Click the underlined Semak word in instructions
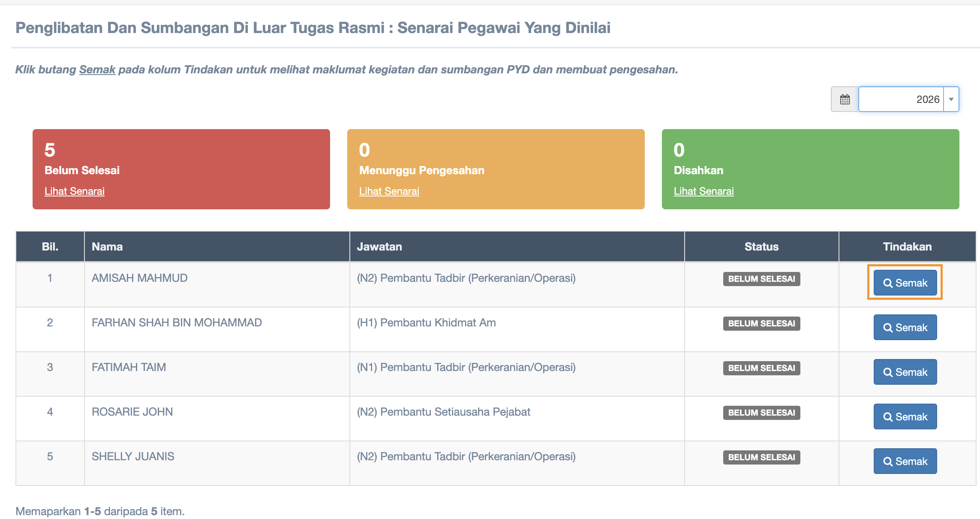Image resolution: width=980 pixels, height=519 pixels. point(97,69)
